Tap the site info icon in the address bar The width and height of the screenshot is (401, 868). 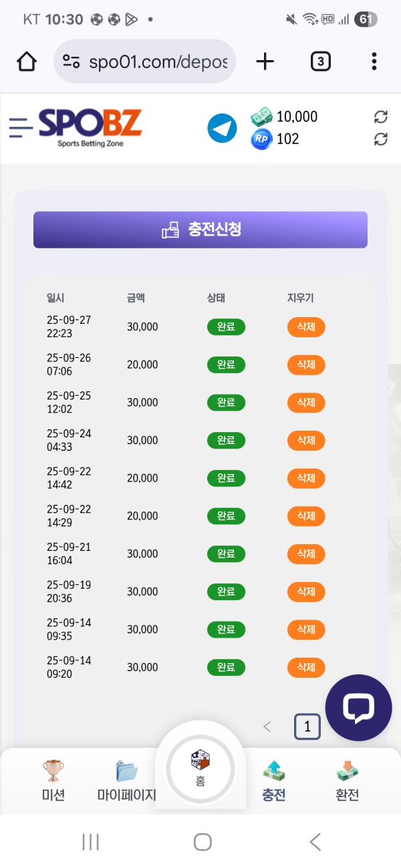coord(72,62)
